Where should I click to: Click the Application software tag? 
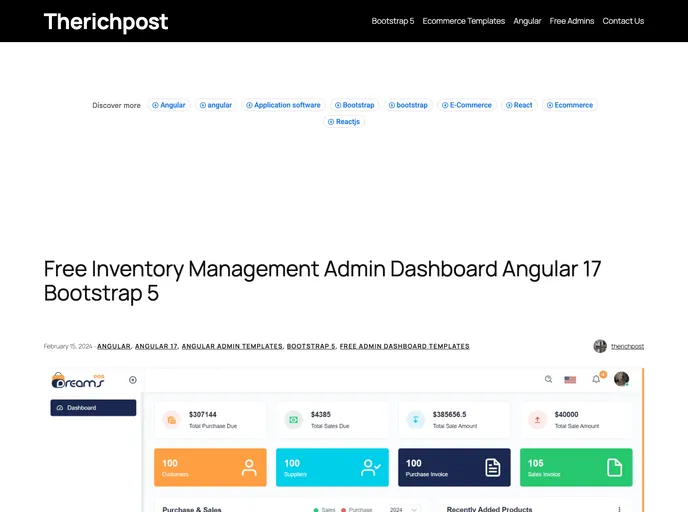tap(283, 105)
